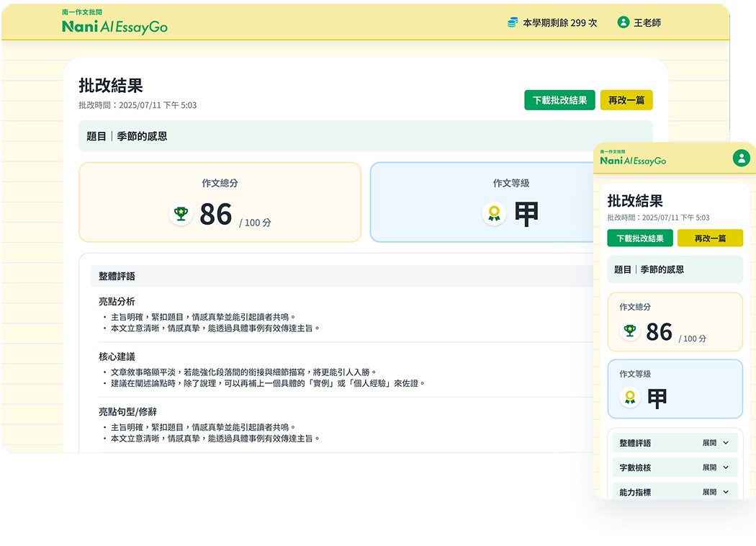Click the mobile 批改結果 heading
The width and height of the screenshot is (756, 546).
tap(635, 201)
